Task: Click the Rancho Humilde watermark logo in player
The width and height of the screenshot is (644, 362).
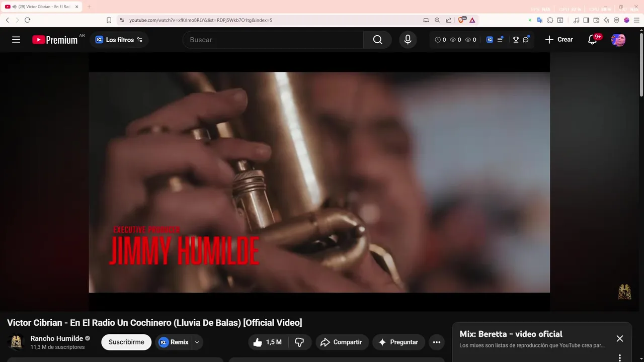Action: 624,292
